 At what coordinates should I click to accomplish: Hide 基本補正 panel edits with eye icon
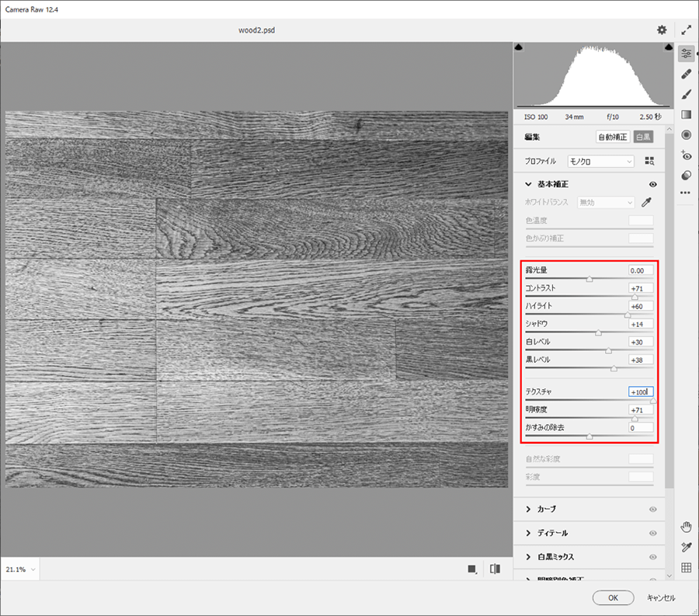point(653,185)
